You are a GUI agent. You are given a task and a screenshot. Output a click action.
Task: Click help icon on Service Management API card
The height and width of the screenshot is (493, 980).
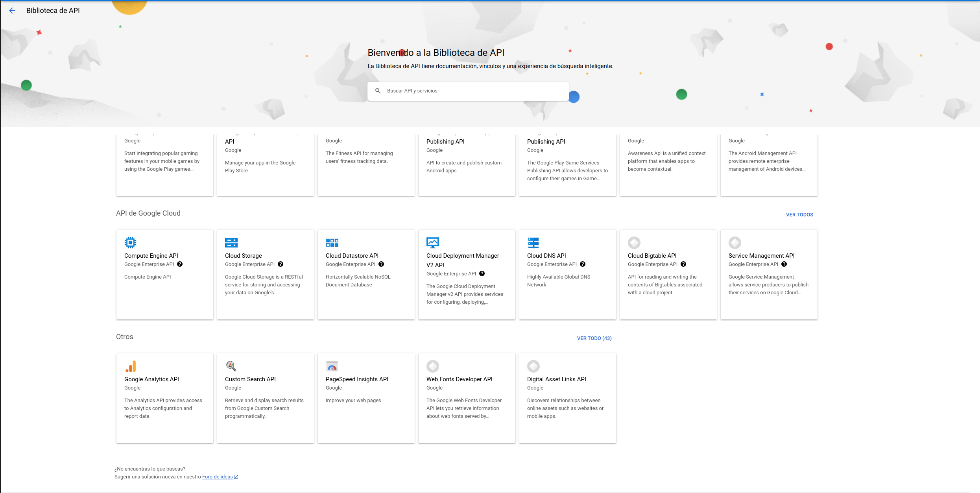(x=784, y=264)
